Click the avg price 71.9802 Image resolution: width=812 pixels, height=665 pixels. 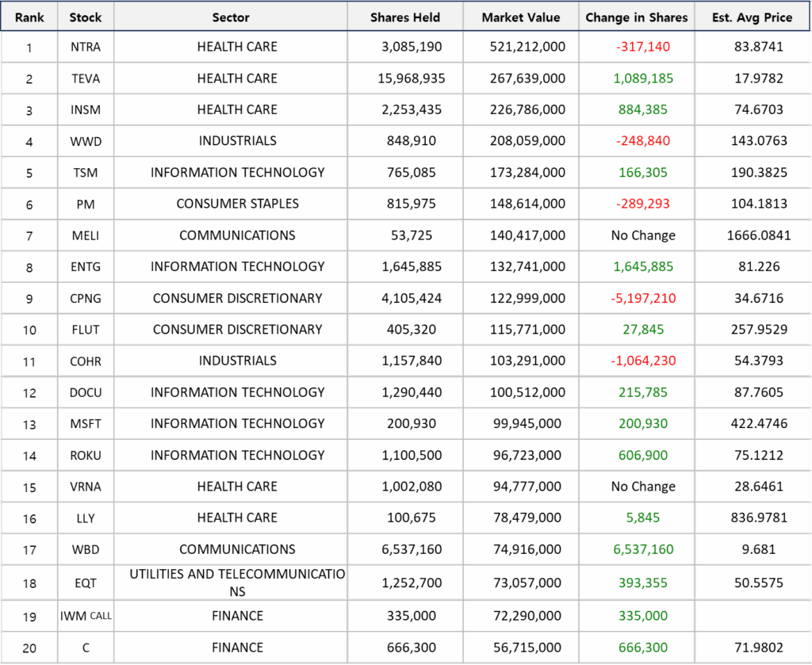tap(759, 648)
